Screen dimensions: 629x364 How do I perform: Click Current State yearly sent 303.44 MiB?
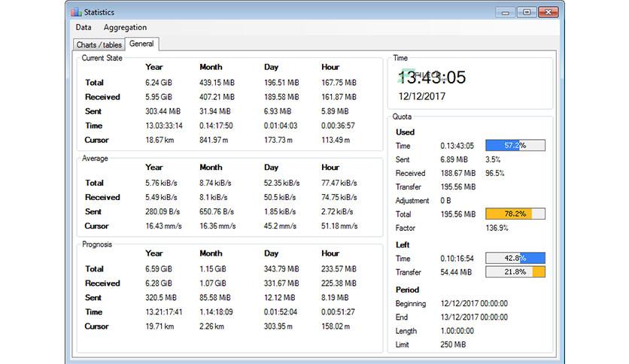tap(163, 111)
